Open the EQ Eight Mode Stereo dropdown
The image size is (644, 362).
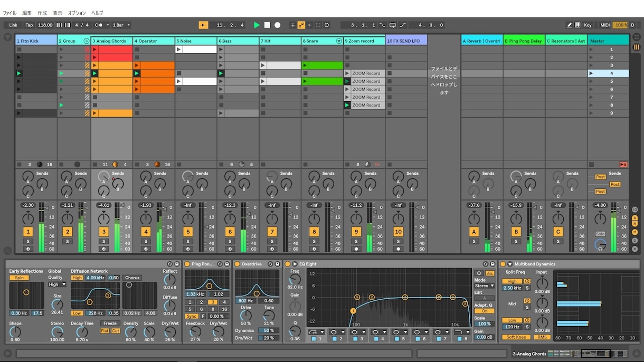[484, 286]
